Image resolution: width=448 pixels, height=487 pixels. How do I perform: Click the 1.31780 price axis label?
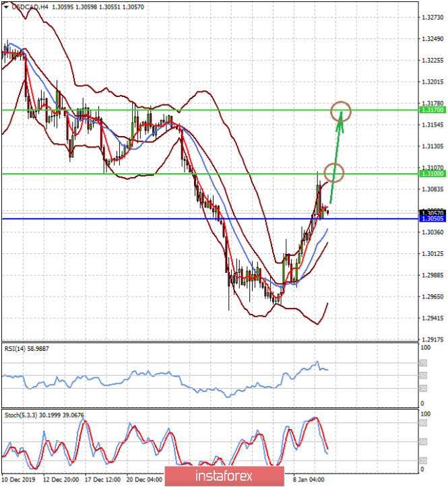tap(433, 103)
